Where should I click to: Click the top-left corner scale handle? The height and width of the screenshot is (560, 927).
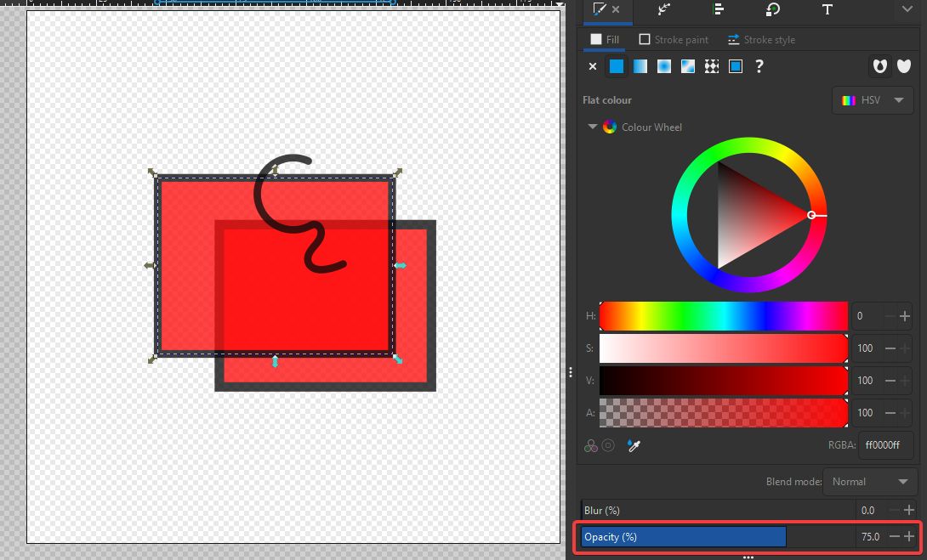click(152, 173)
